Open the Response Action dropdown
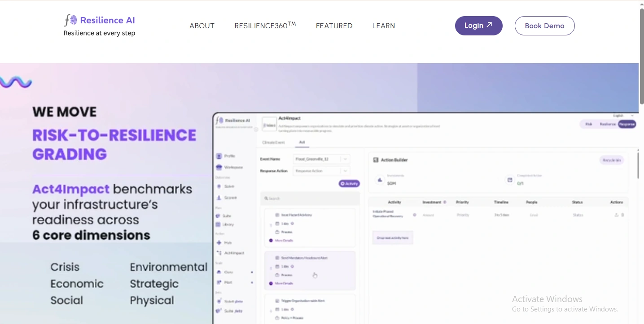Image resolution: width=644 pixels, height=324 pixels. tap(321, 171)
